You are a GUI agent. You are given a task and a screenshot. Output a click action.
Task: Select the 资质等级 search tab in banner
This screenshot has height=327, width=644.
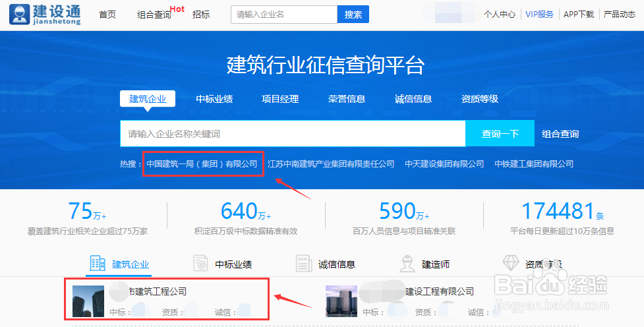(480, 99)
